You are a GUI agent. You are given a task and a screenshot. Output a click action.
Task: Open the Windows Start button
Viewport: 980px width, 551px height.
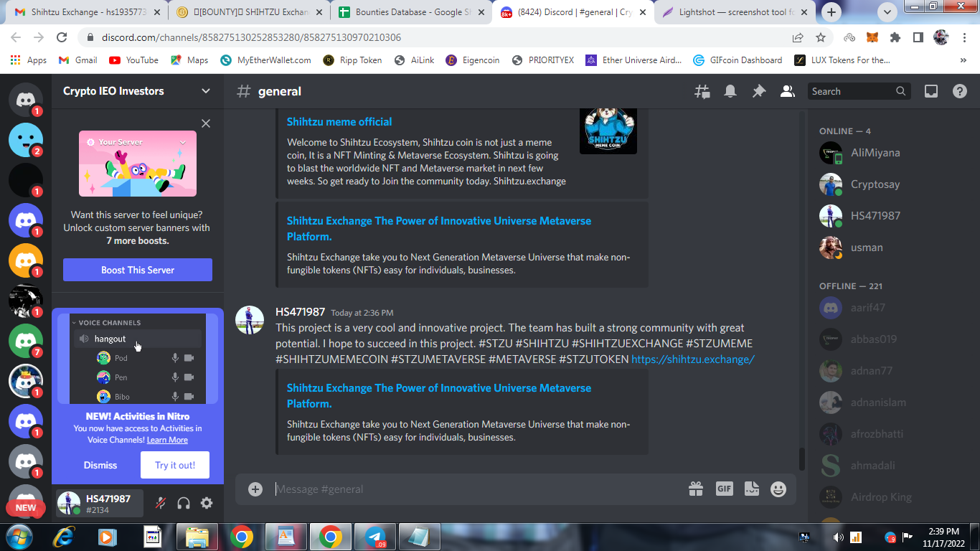[19, 536]
